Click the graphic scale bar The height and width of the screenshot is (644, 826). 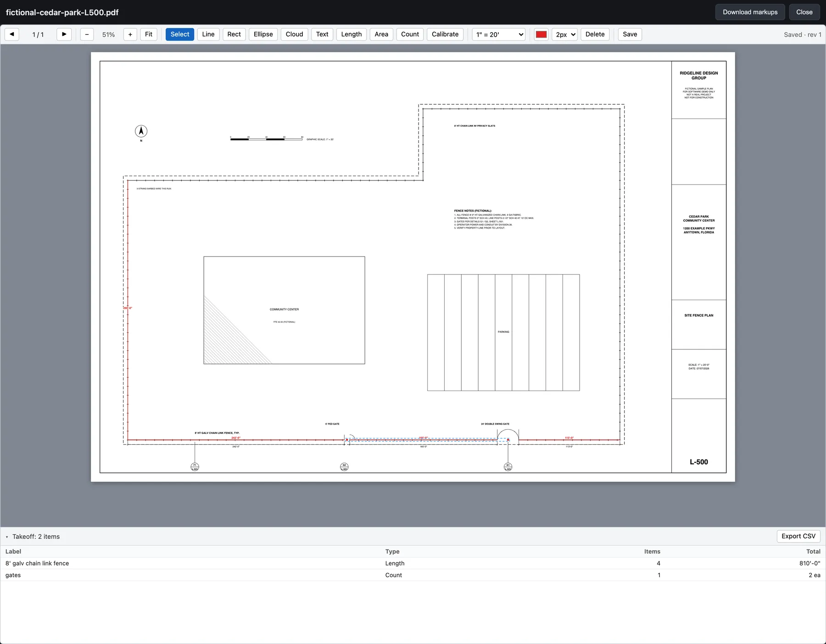pyautogui.click(x=266, y=139)
